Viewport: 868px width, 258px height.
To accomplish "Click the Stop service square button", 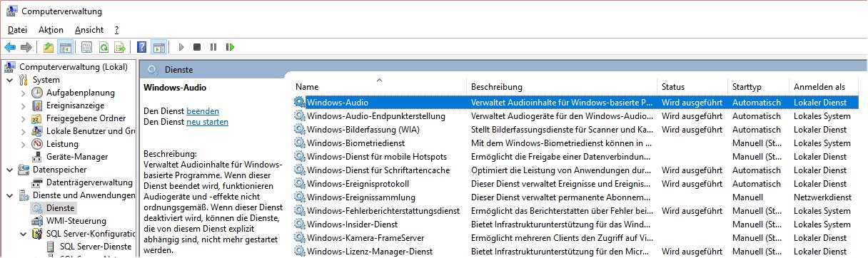I will tap(198, 48).
